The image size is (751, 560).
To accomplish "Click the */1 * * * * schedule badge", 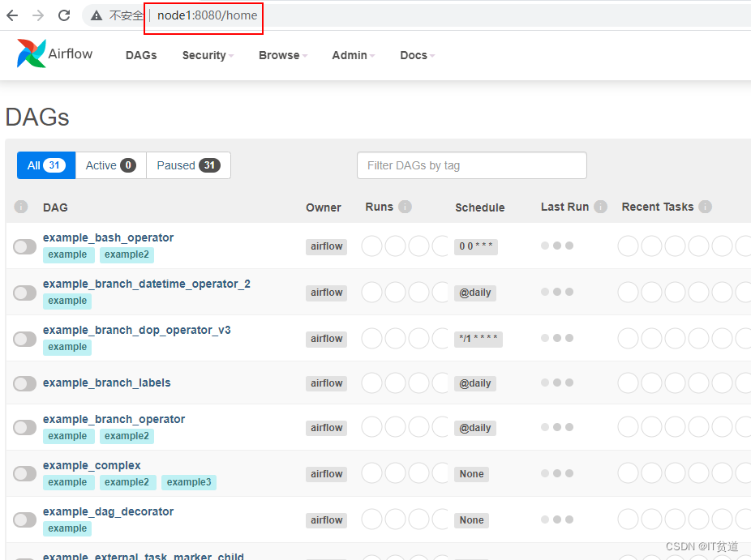I will point(478,339).
